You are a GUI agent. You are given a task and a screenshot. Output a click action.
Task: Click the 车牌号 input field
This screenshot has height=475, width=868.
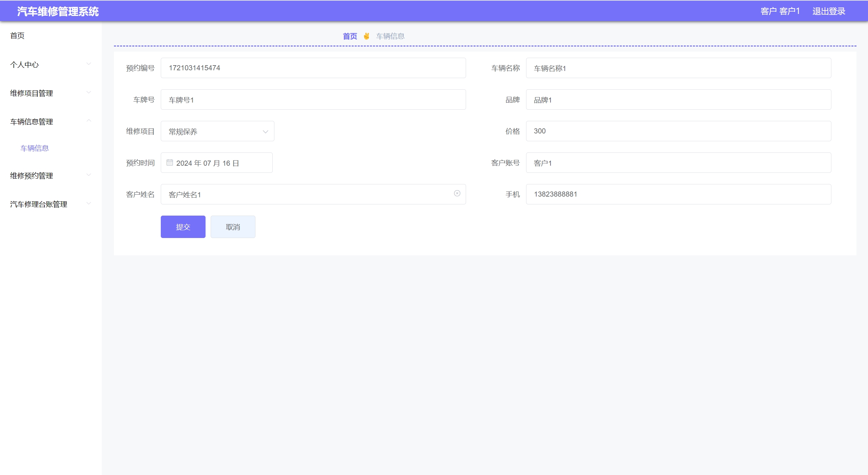coord(313,100)
